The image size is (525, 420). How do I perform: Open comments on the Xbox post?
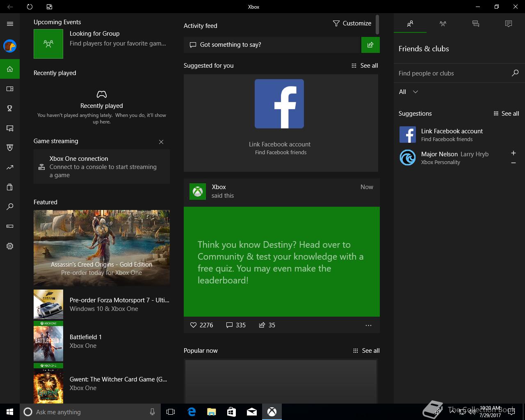(236, 325)
